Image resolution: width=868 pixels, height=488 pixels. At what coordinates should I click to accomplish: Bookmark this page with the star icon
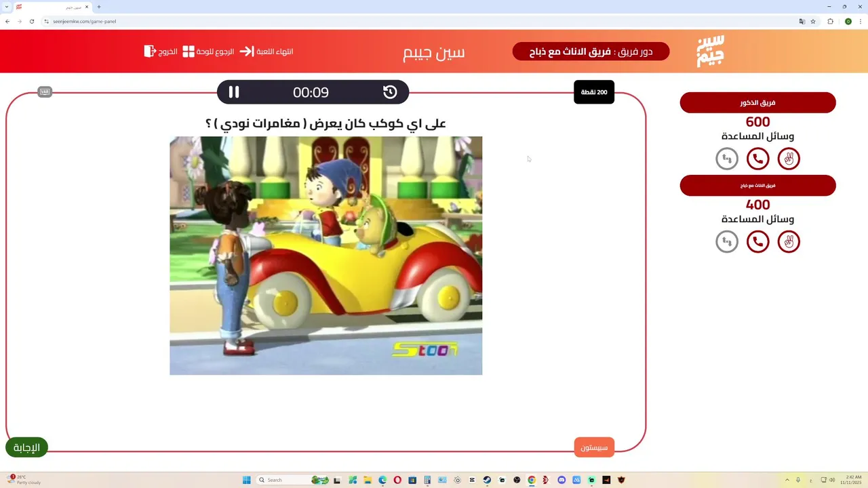[x=813, y=21]
